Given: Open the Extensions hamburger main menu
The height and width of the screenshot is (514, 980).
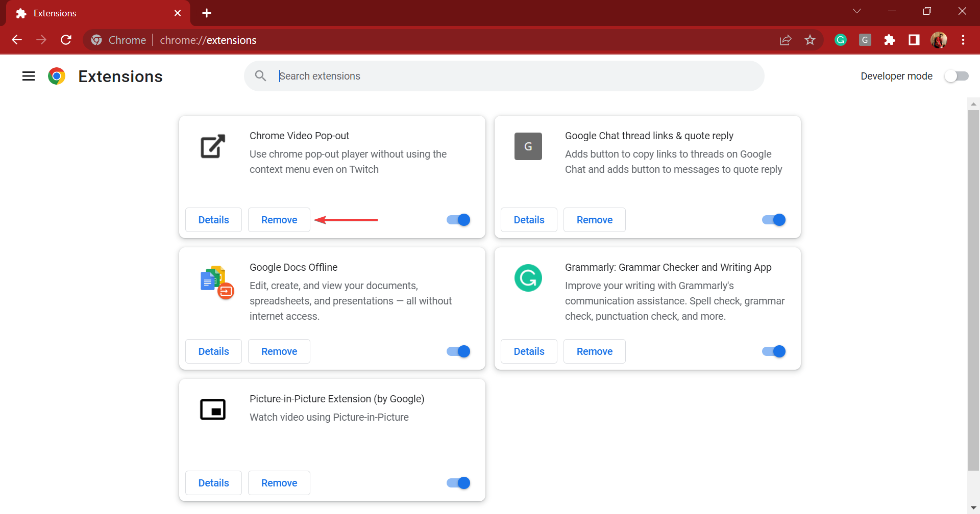Looking at the screenshot, I should pyautogui.click(x=29, y=76).
